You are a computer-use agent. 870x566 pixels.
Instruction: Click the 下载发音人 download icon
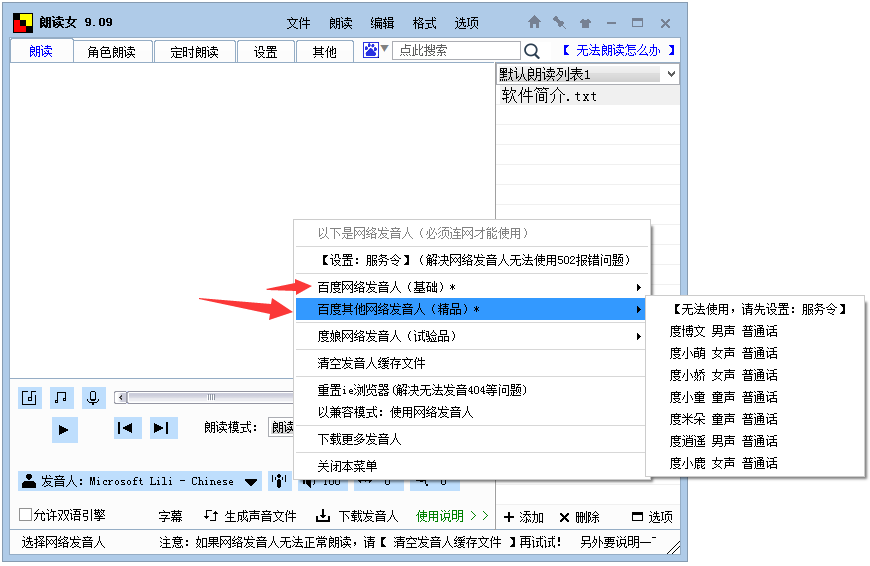point(323,516)
